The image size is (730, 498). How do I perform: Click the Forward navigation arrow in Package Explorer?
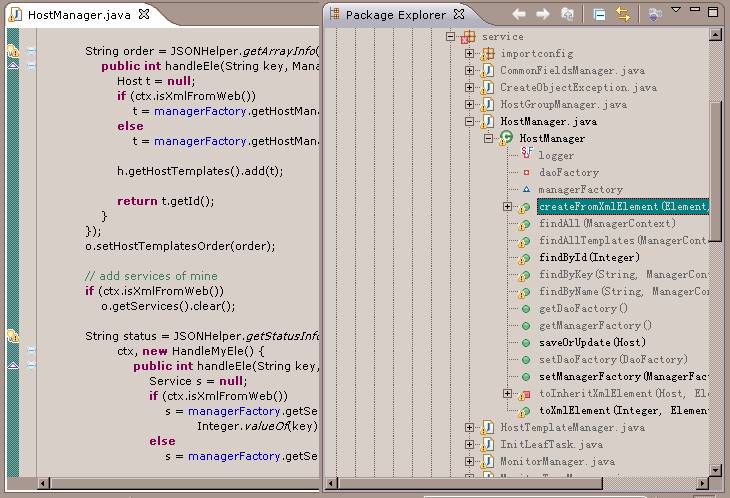(x=542, y=14)
